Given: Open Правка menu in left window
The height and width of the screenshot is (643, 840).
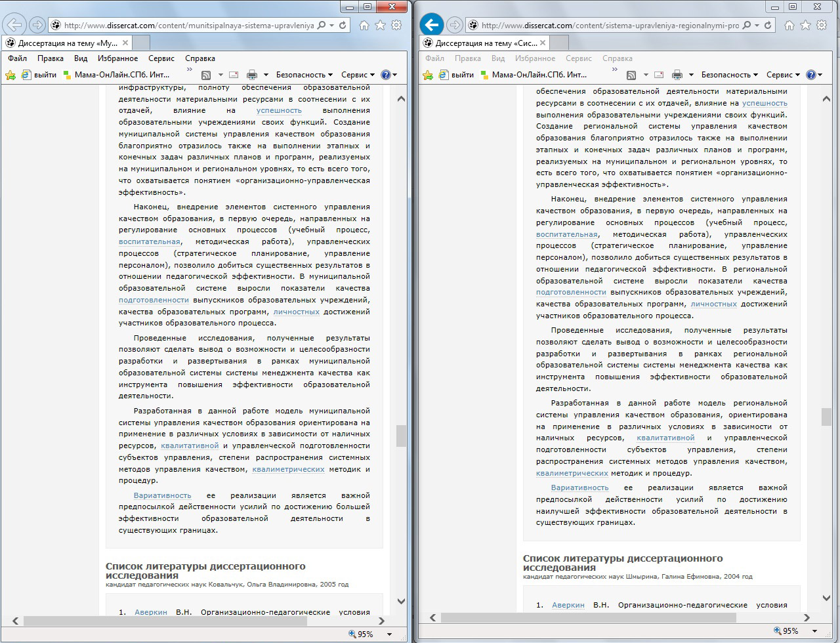Looking at the screenshot, I should coord(51,58).
